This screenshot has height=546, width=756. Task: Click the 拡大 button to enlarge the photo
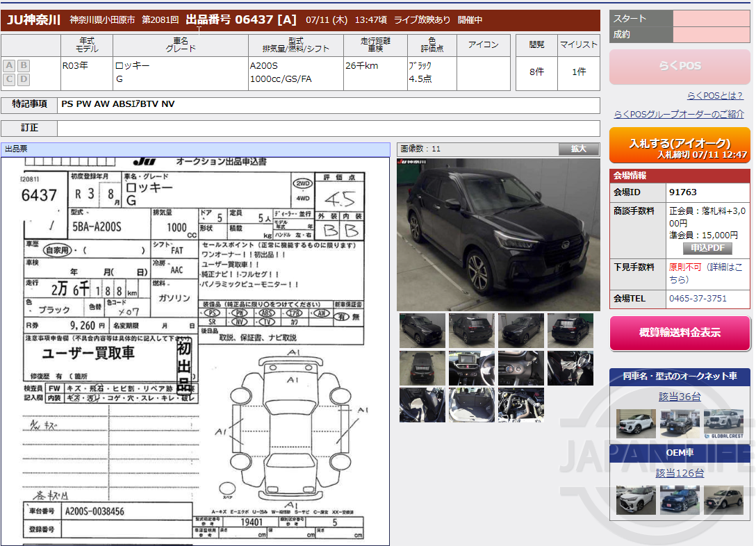pos(577,148)
